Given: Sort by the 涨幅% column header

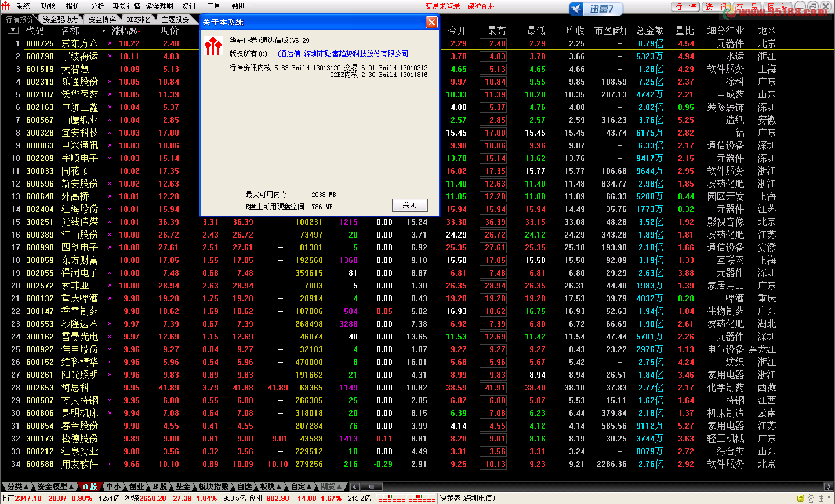Looking at the screenshot, I should pyautogui.click(x=125, y=31).
